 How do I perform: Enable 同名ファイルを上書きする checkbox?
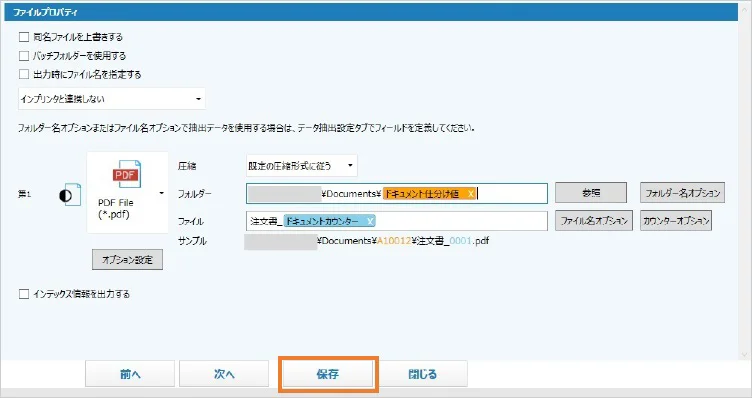click(x=24, y=37)
